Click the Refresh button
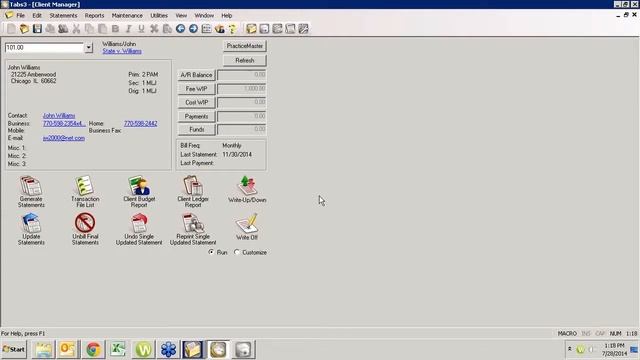This screenshot has width=640, height=360. [244, 60]
